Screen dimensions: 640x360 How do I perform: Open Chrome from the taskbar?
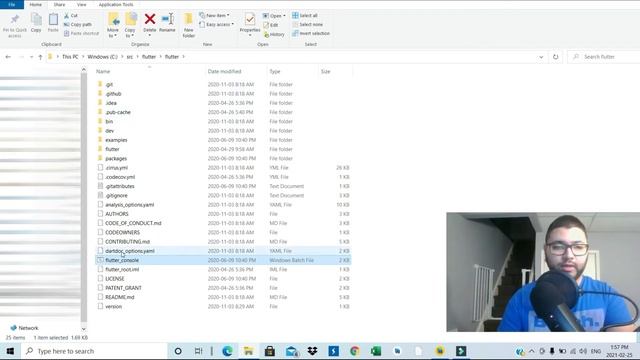coord(355,351)
